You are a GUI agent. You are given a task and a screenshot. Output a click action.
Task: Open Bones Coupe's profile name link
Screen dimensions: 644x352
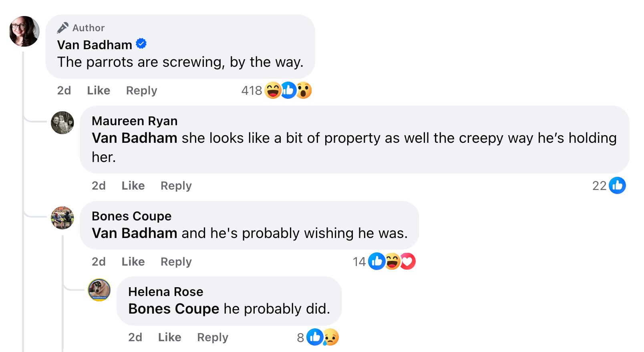coord(131,216)
